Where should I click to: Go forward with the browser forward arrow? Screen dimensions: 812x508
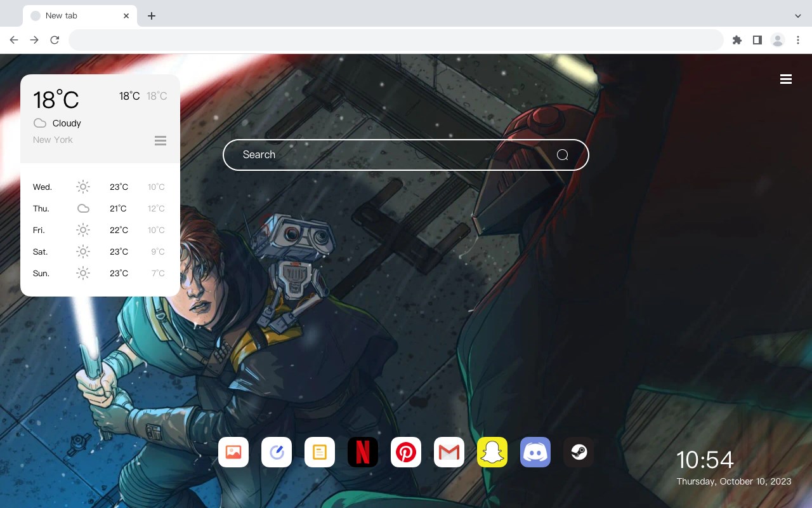[34, 40]
